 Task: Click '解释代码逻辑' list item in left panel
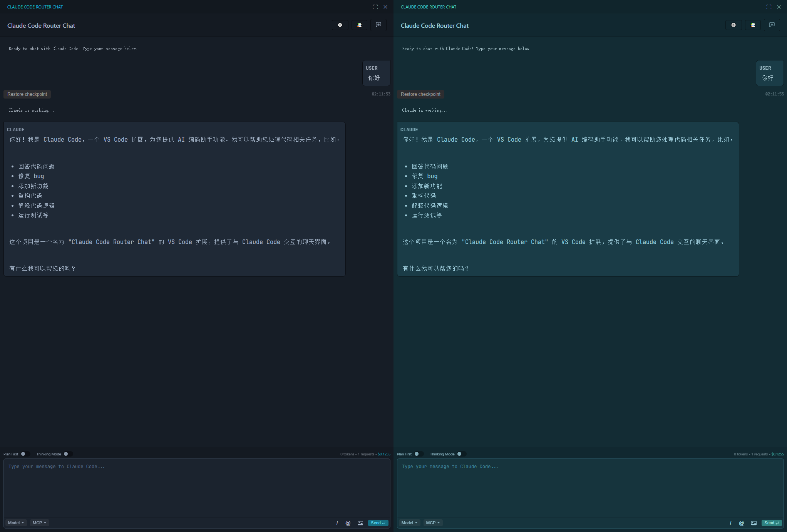[36, 206]
